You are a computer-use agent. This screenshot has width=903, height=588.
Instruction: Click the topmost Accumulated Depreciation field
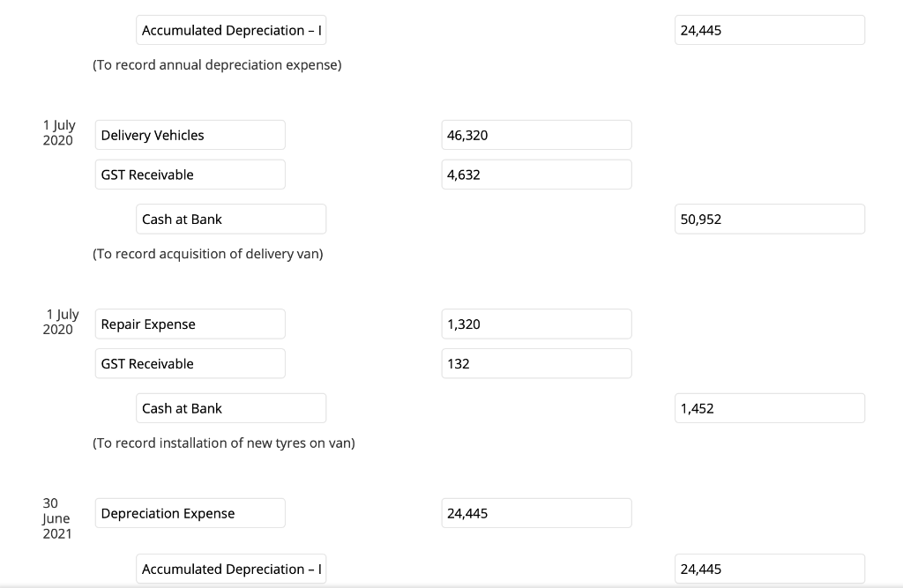click(x=231, y=30)
